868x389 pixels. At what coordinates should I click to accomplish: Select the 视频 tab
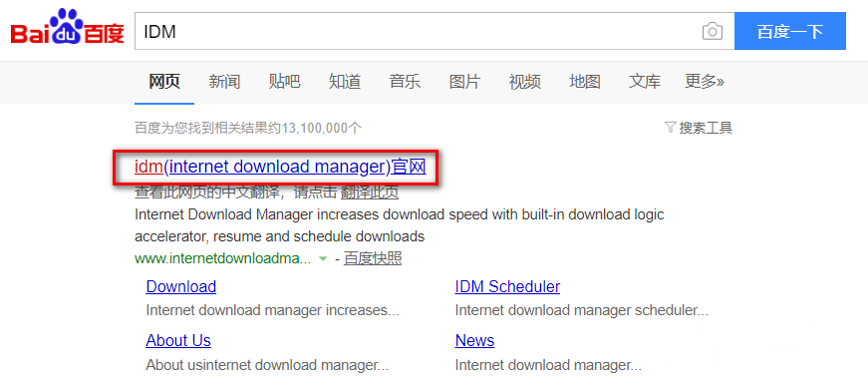coord(525,82)
